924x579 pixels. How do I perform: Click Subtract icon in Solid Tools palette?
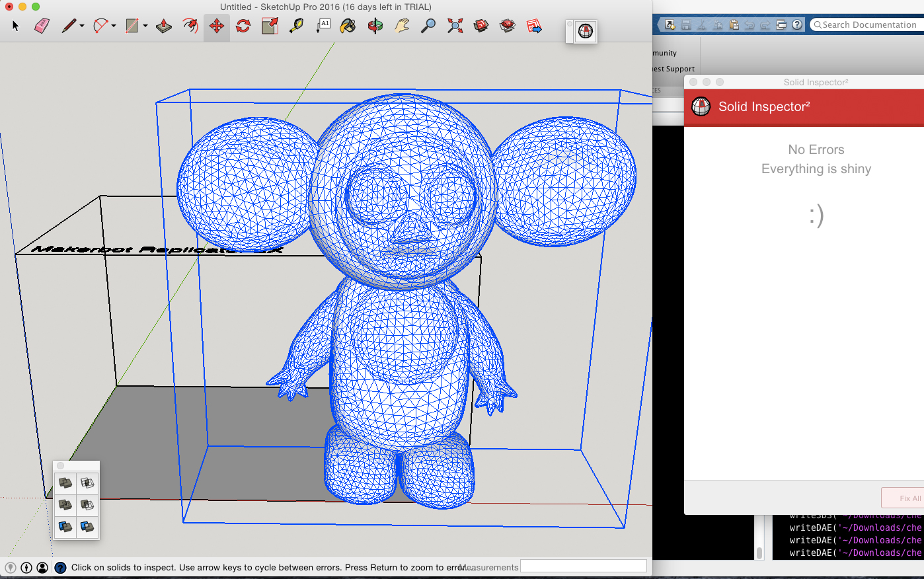pos(87,504)
